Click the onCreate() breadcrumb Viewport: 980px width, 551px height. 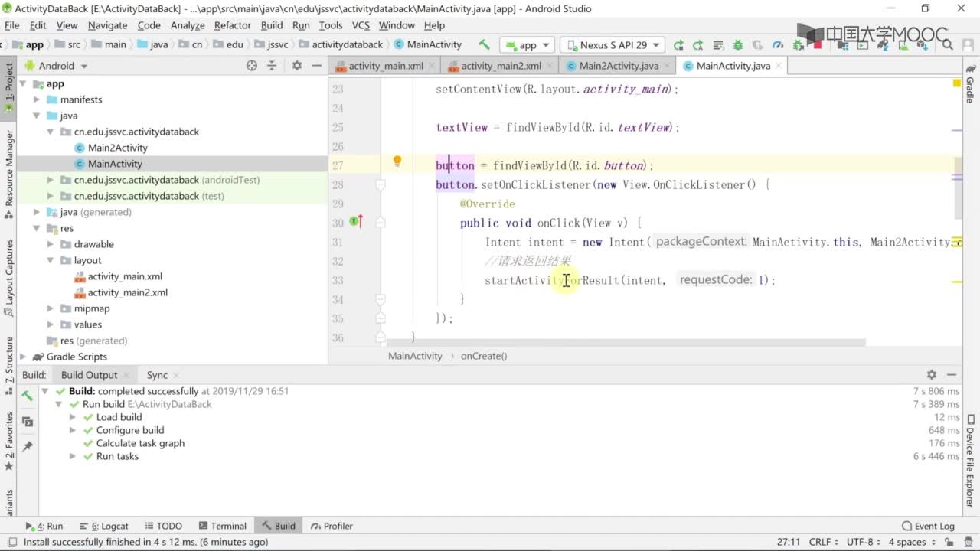coord(484,356)
